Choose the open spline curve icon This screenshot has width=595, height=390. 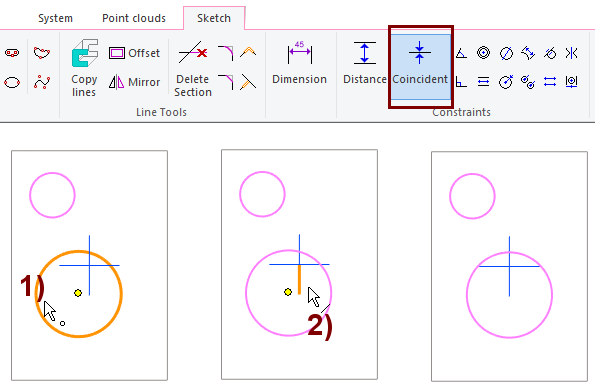click(x=42, y=82)
